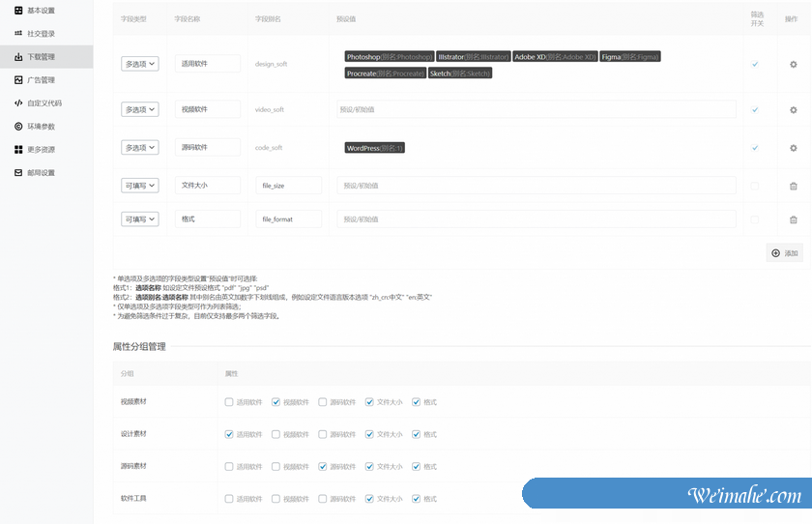The width and height of the screenshot is (812, 524).
Task: Open 邮局设置 mail icon
Action: [18, 172]
